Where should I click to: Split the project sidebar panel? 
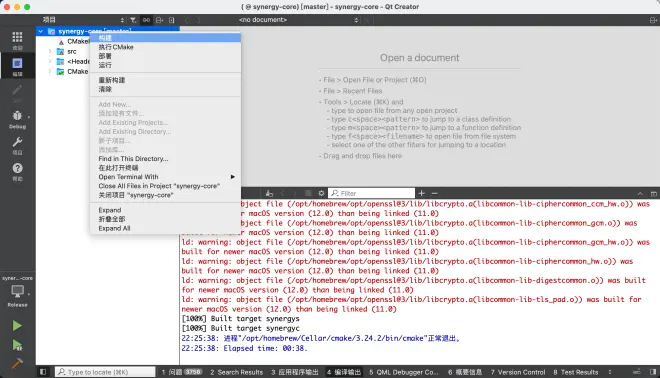click(x=159, y=20)
